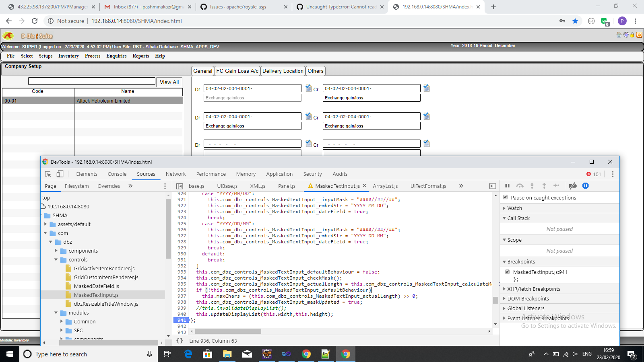The width and height of the screenshot is (644, 362).
Task: Open the DevTools customize three-dot menu
Action: coord(613,174)
